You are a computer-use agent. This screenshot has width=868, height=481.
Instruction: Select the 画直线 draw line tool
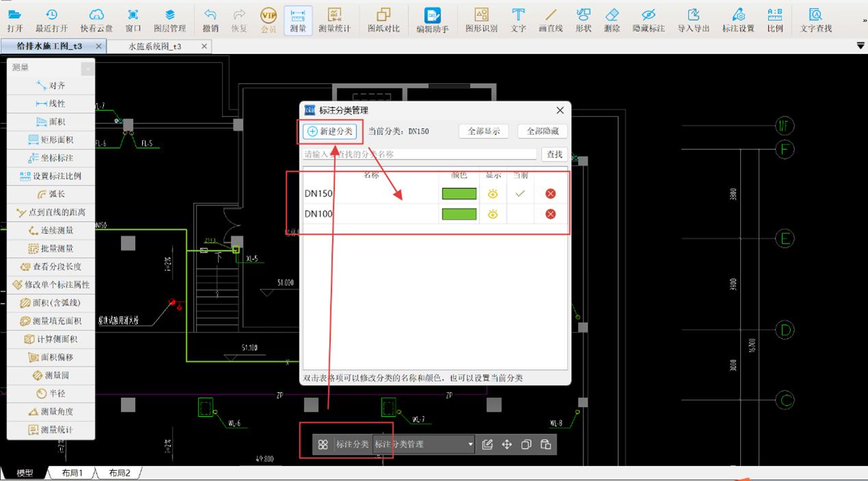pyautogui.click(x=550, y=20)
